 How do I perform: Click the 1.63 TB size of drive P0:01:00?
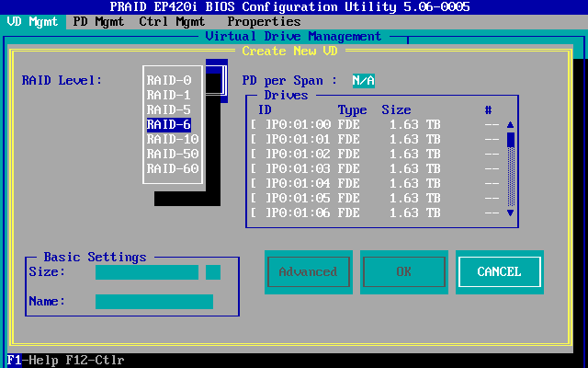(414, 124)
